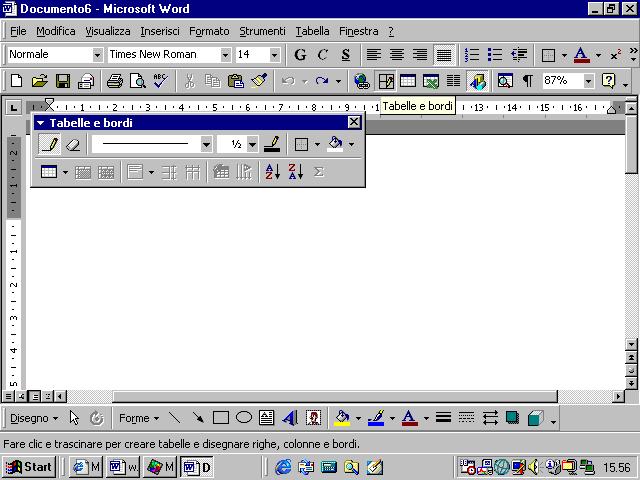This screenshot has width=640, height=480.
Task: Toggle the Draw Table pencil tool
Action: (x=49, y=144)
